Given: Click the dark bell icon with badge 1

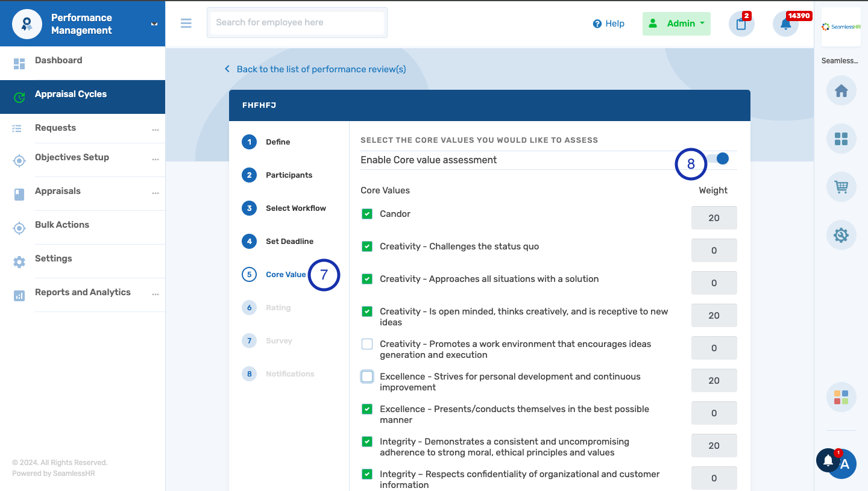Looking at the screenshot, I should coord(829,460).
